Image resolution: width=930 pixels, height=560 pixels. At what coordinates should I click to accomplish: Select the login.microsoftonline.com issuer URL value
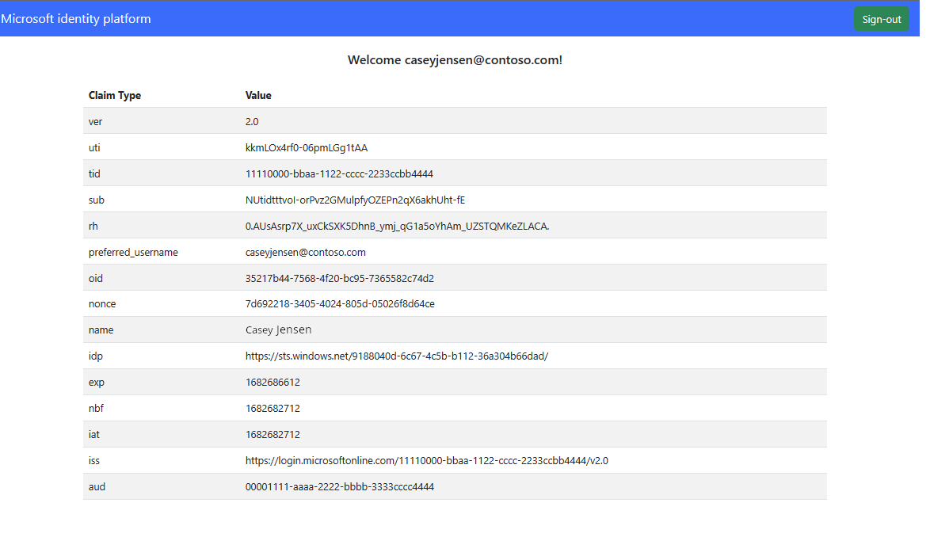(x=426, y=460)
